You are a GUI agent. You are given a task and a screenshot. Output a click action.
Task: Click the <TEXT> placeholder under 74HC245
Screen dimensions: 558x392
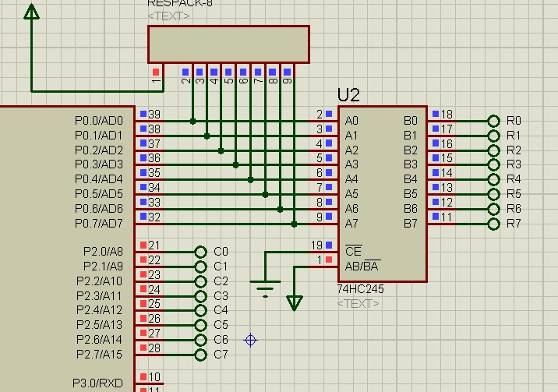[x=358, y=304]
